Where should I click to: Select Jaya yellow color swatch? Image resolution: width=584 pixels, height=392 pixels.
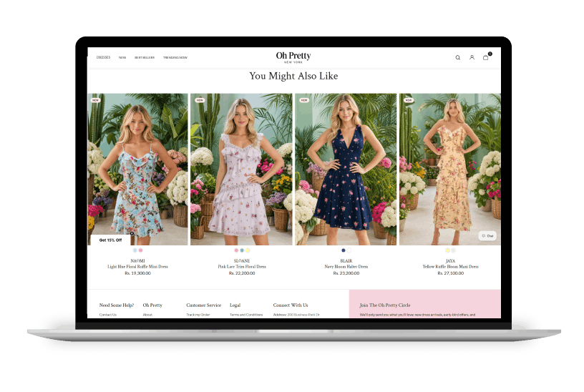pos(448,250)
